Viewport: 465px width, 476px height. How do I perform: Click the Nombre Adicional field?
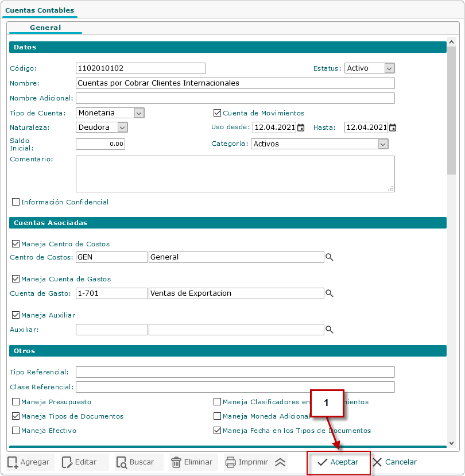[235, 98]
